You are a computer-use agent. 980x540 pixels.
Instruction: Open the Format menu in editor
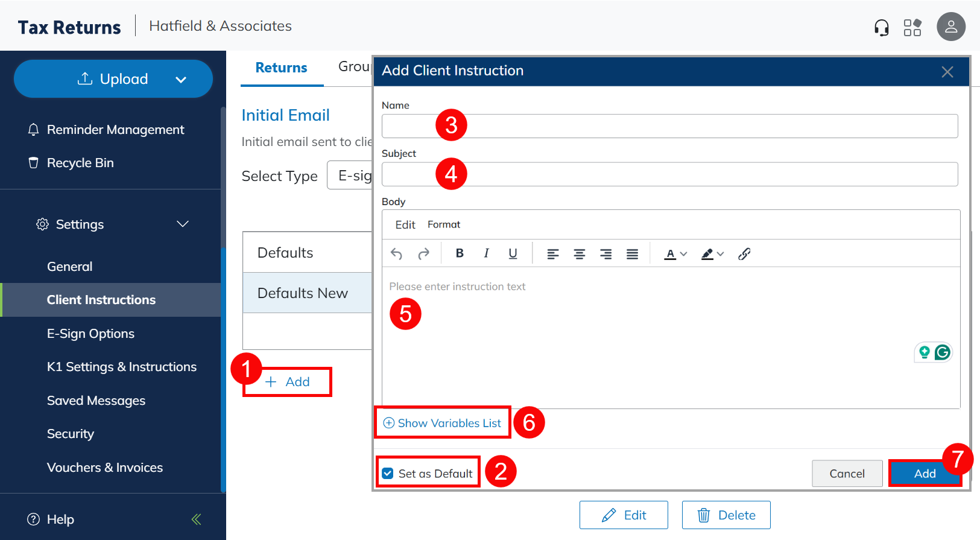[443, 224]
